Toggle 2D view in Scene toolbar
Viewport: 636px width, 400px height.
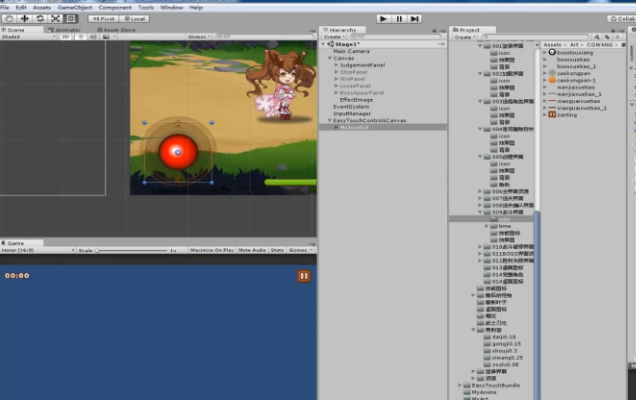point(65,37)
